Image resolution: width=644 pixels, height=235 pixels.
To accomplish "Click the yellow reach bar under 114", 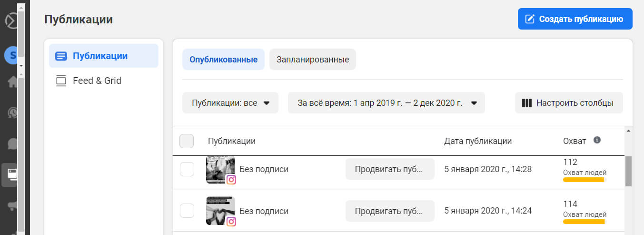I will click(x=584, y=222).
